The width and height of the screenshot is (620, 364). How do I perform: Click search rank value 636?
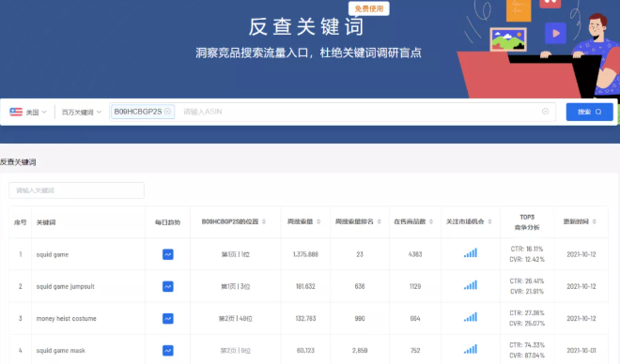(x=360, y=287)
